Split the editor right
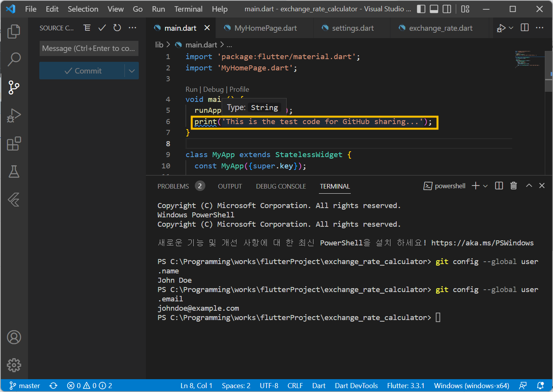The image size is (553, 392). pyautogui.click(x=525, y=28)
